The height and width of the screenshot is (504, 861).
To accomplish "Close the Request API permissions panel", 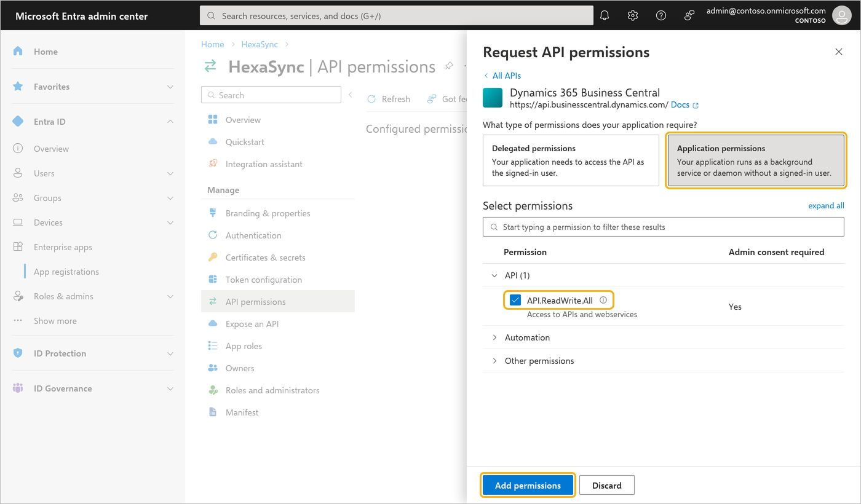I will [839, 52].
